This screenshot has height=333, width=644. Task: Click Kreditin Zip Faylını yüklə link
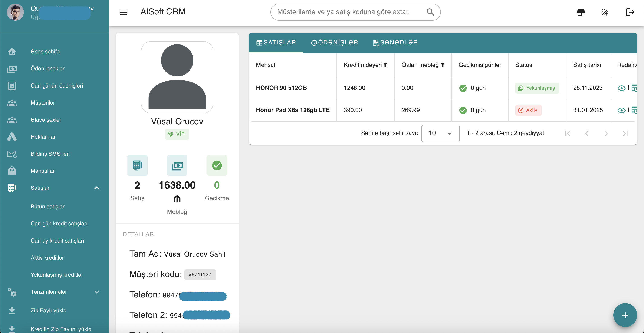(61, 329)
